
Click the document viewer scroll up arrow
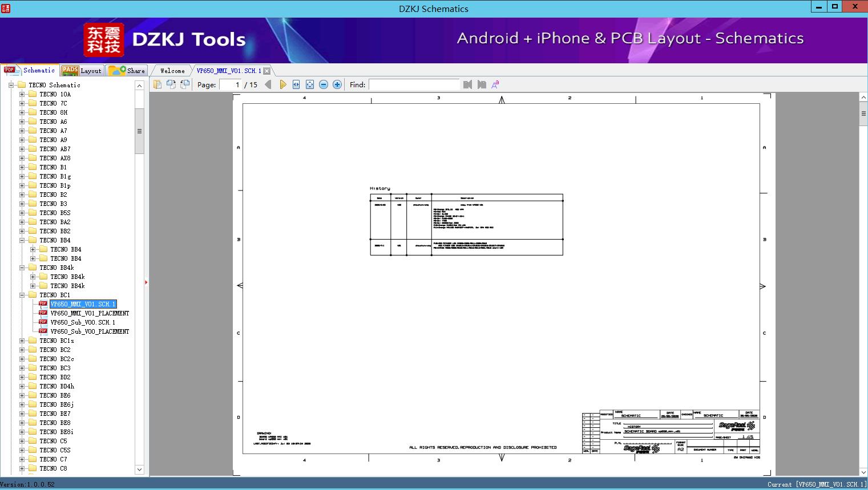pyautogui.click(x=863, y=98)
